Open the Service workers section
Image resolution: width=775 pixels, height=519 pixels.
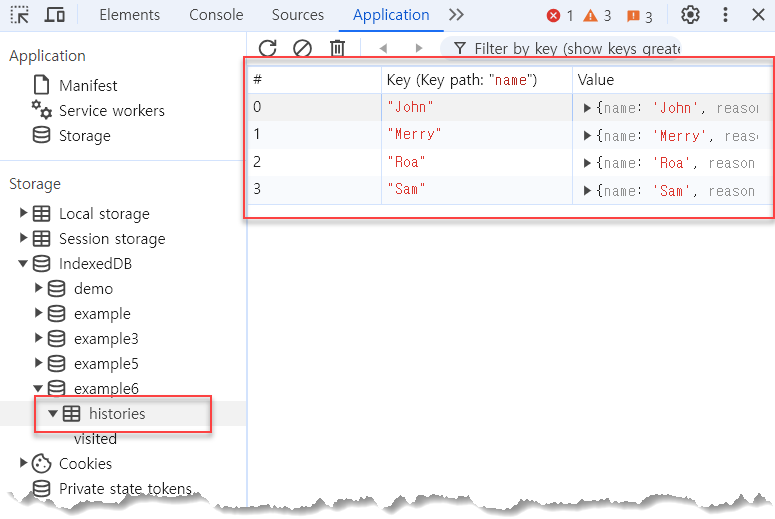[x=111, y=111]
